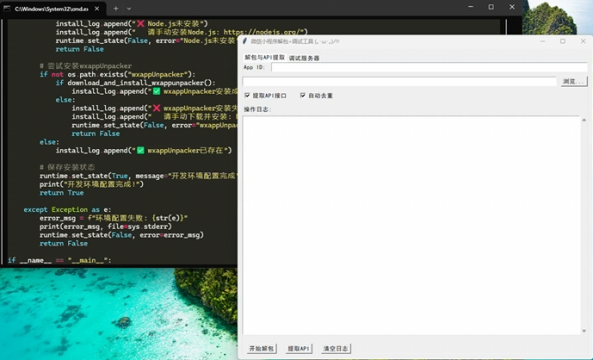Screen dimensions: 593x360
Task: Click the 提取API button
Action: click(x=298, y=348)
